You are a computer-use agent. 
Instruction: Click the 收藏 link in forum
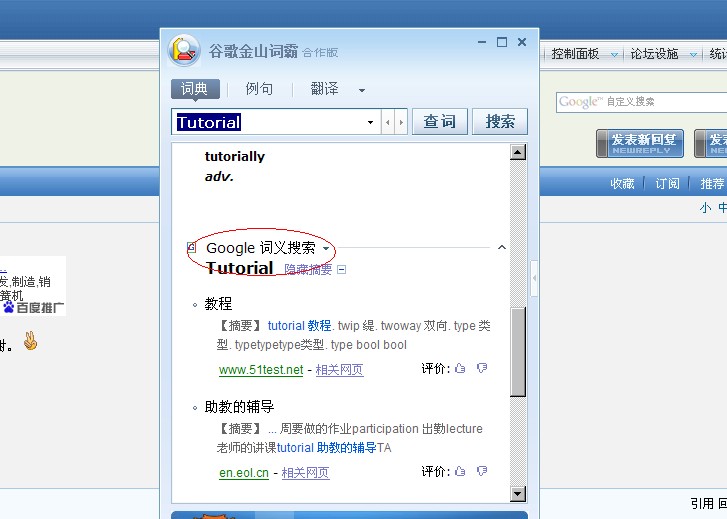click(622, 184)
